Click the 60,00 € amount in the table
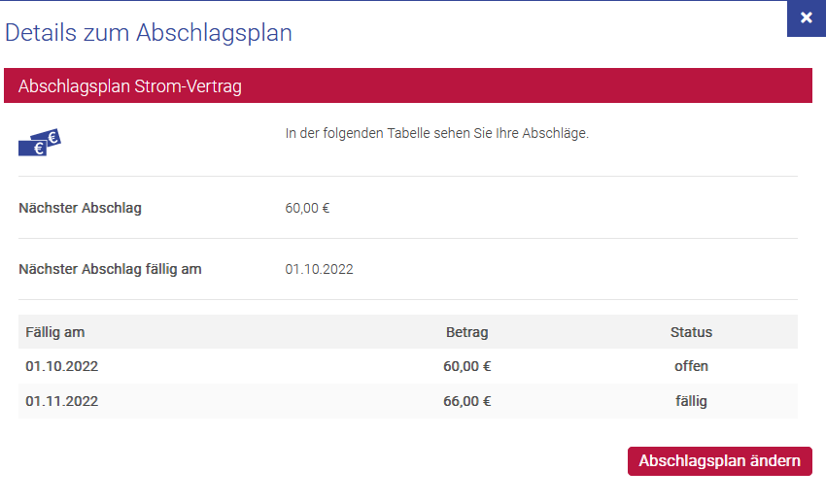 tap(466, 367)
